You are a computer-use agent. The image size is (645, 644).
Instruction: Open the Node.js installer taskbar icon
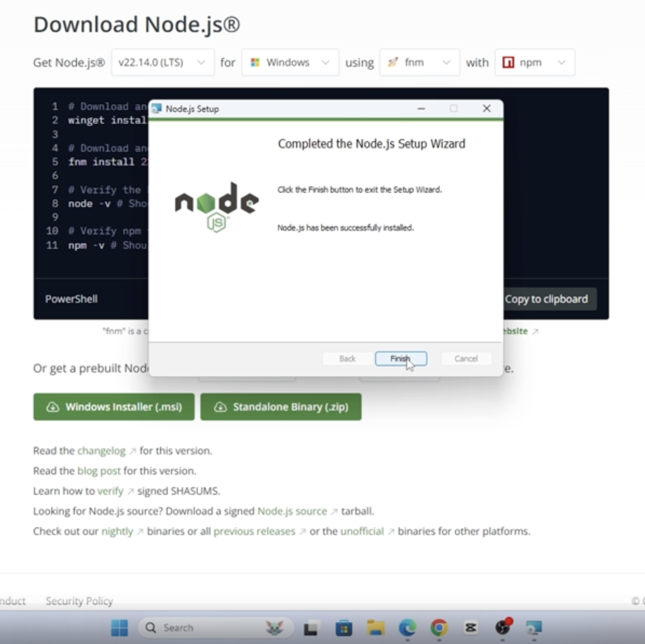click(x=534, y=628)
